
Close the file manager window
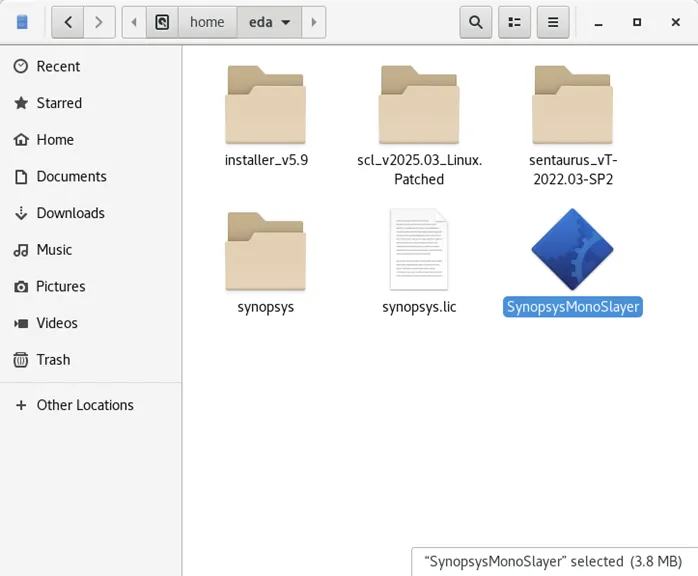tap(675, 22)
